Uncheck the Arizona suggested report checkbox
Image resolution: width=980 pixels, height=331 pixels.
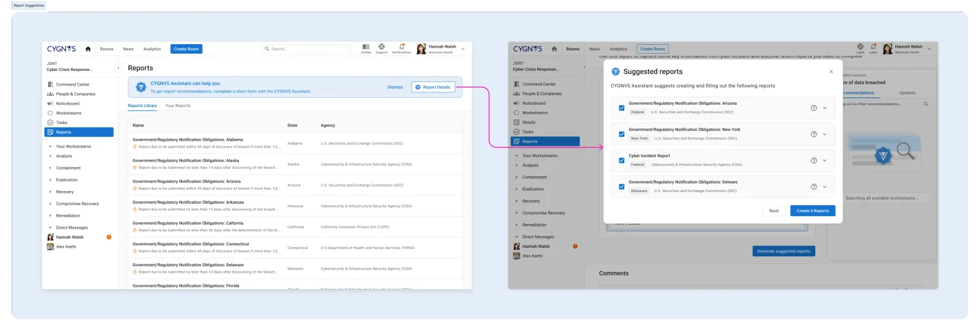click(x=622, y=108)
